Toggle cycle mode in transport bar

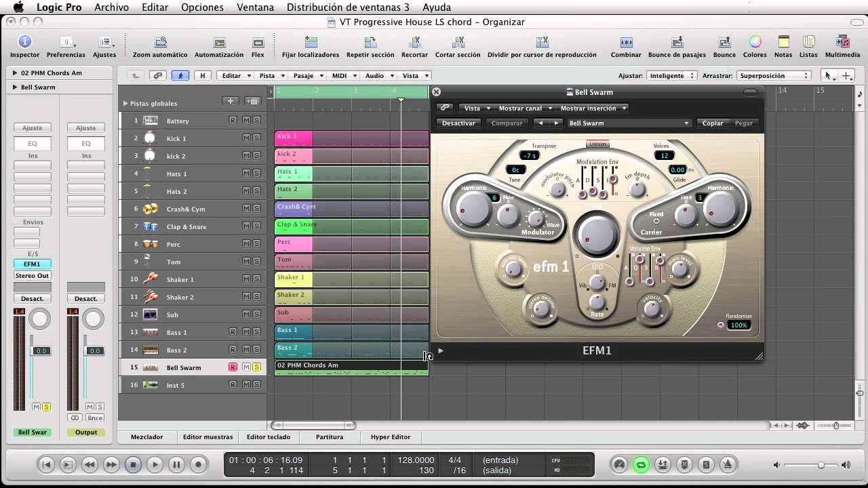pos(640,464)
